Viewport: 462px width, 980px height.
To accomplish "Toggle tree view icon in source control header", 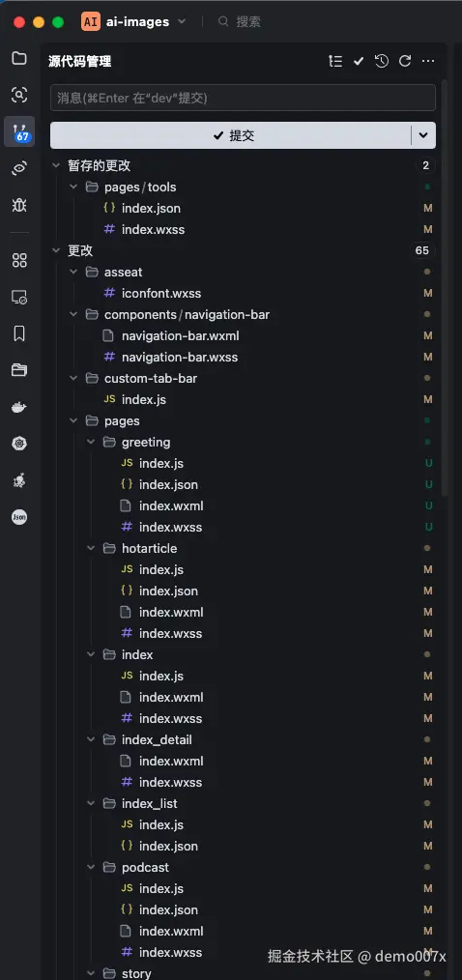I will [335, 61].
